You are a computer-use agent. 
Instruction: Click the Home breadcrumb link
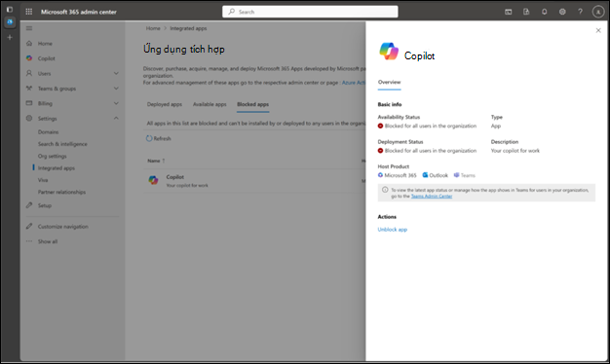click(x=153, y=28)
